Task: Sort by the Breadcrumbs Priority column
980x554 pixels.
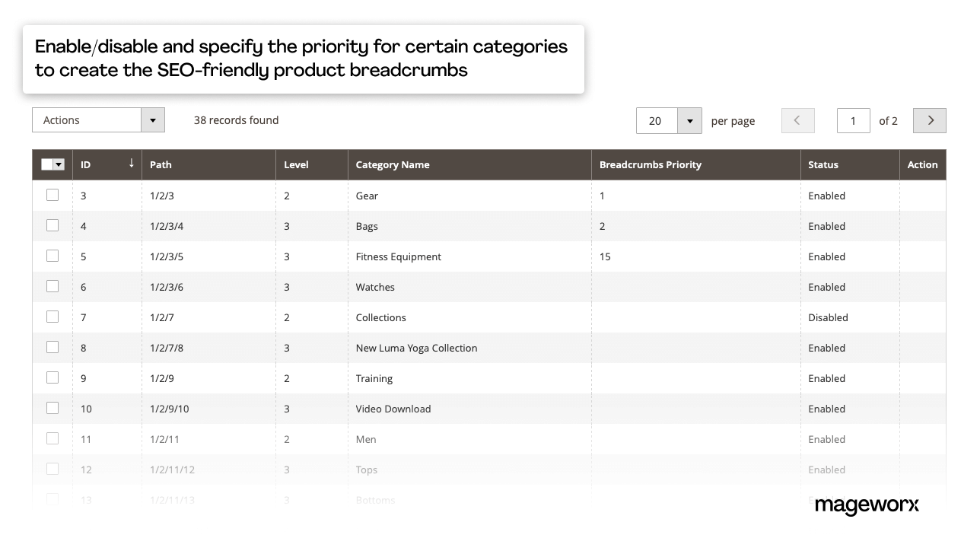Action: [x=651, y=164]
